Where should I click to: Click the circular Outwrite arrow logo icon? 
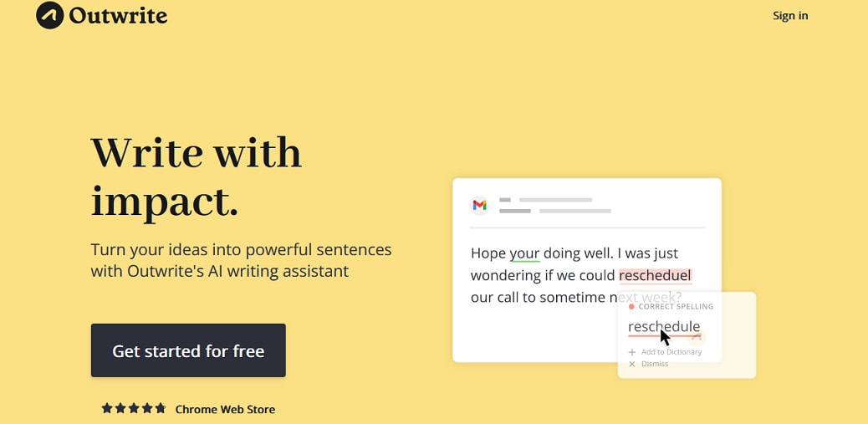pos(50,16)
